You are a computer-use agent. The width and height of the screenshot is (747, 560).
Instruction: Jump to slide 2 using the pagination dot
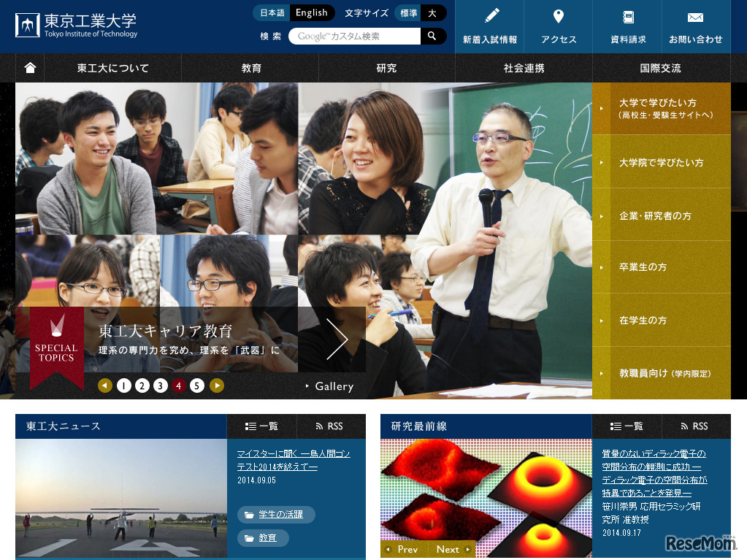coord(142,386)
